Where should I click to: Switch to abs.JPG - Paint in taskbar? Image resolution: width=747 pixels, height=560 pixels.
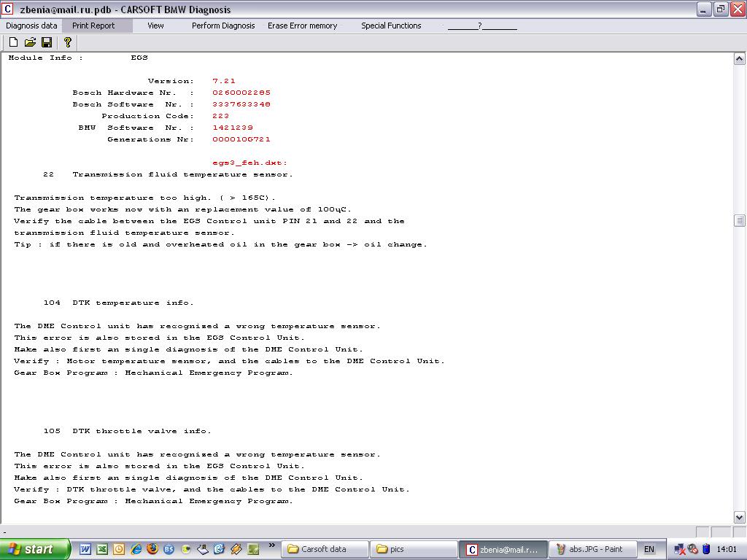592,549
